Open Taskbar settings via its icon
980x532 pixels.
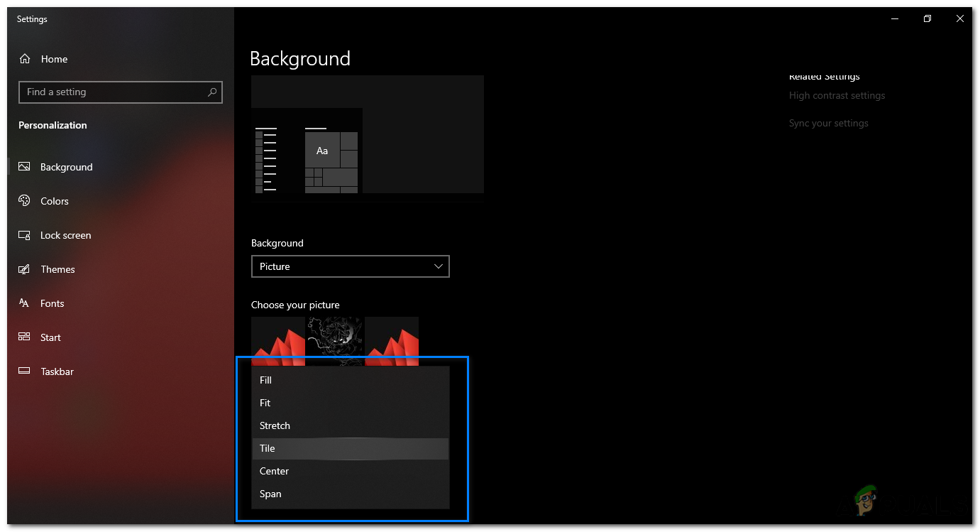tap(23, 371)
